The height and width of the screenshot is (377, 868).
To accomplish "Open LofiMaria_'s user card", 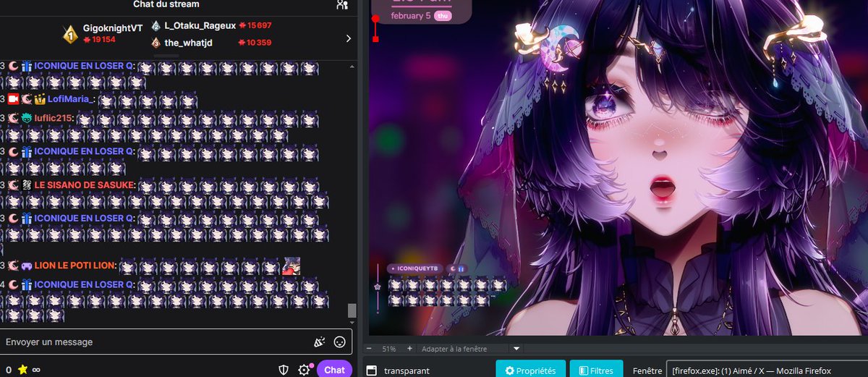I will coord(71,99).
